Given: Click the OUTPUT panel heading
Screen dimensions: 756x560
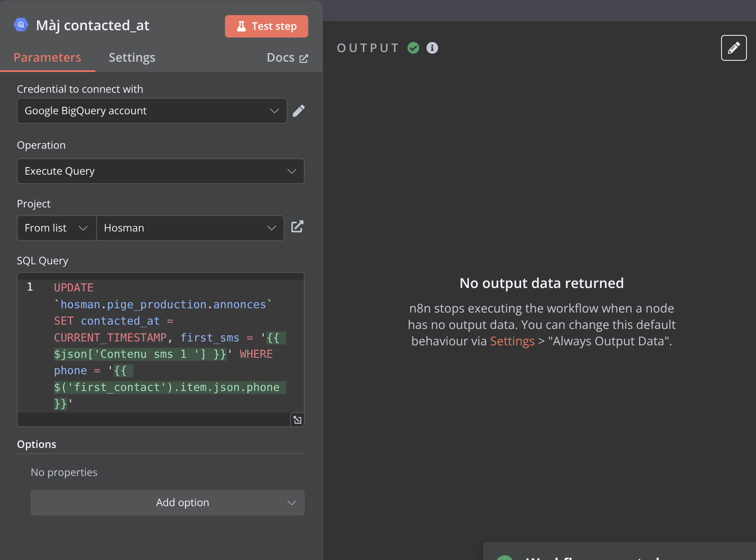Looking at the screenshot, I should pos(368,48).
